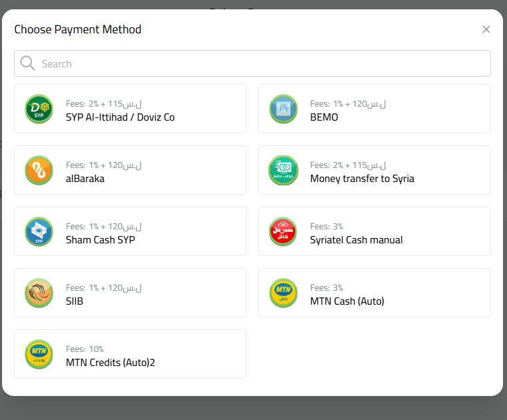Viewport: 507px width, 420px height.
Task: Select MTN Cash (Auto) payment
Action: click(374, 293)
